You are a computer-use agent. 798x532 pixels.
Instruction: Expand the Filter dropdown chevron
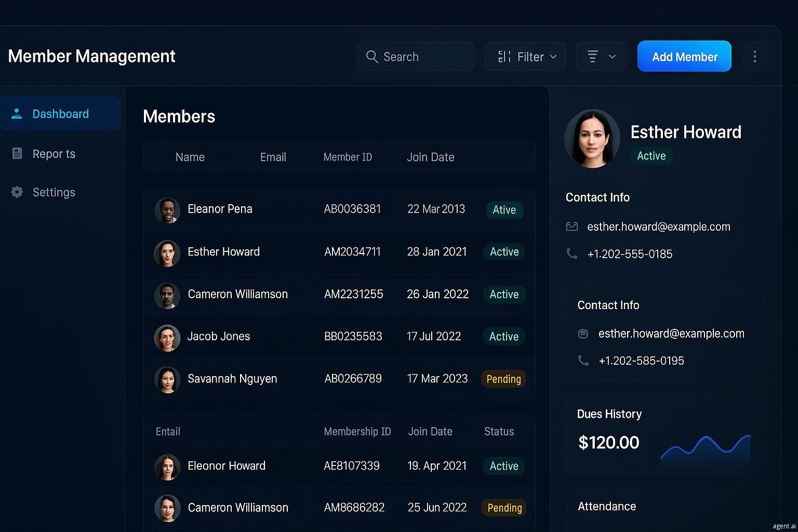coord(553,56)
